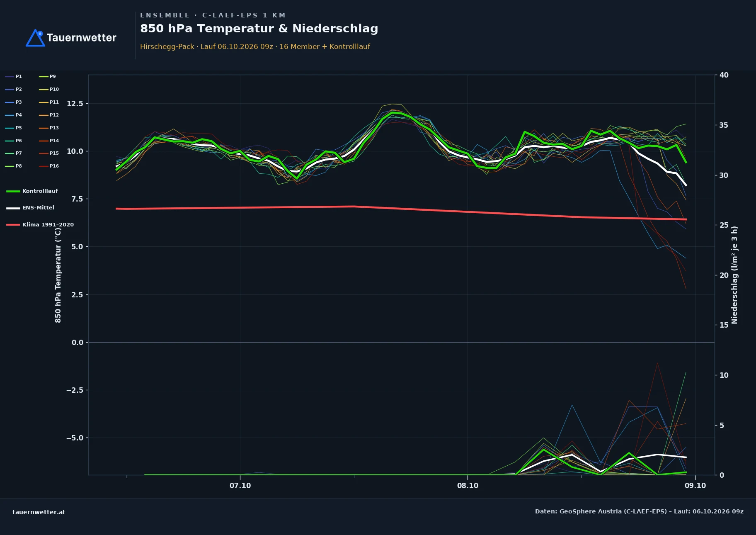The image size is (756, 535).
Task: Click the 0.0 tick on the temperature axis
Action: tap(78, 343)
